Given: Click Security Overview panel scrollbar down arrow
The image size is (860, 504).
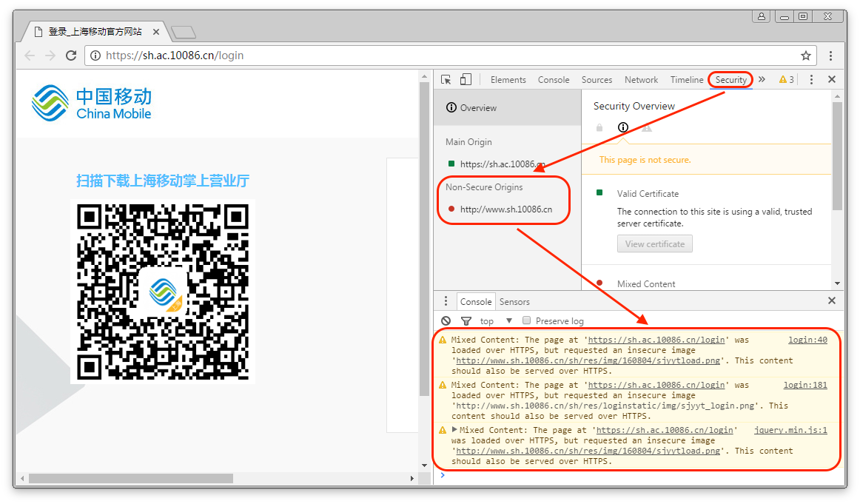Looking at the screenshot, I should pyautogui.click(x=837, y=283).
